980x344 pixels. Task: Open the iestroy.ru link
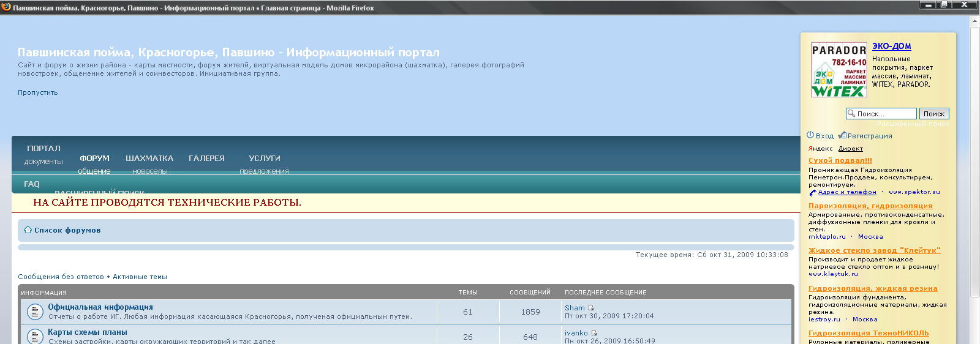point(824,319)
